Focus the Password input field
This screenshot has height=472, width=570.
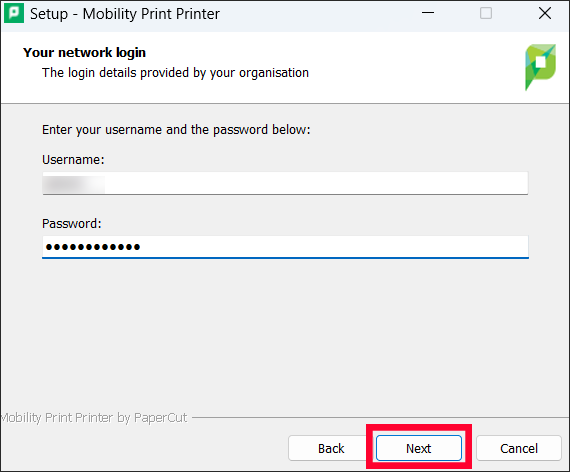(x=285, y=247)
